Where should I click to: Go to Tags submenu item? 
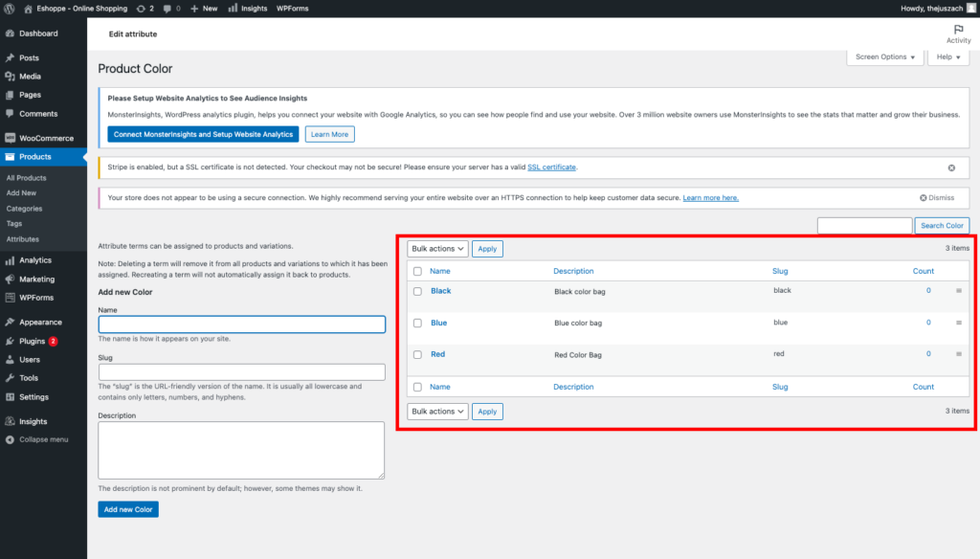coord(13,224)
